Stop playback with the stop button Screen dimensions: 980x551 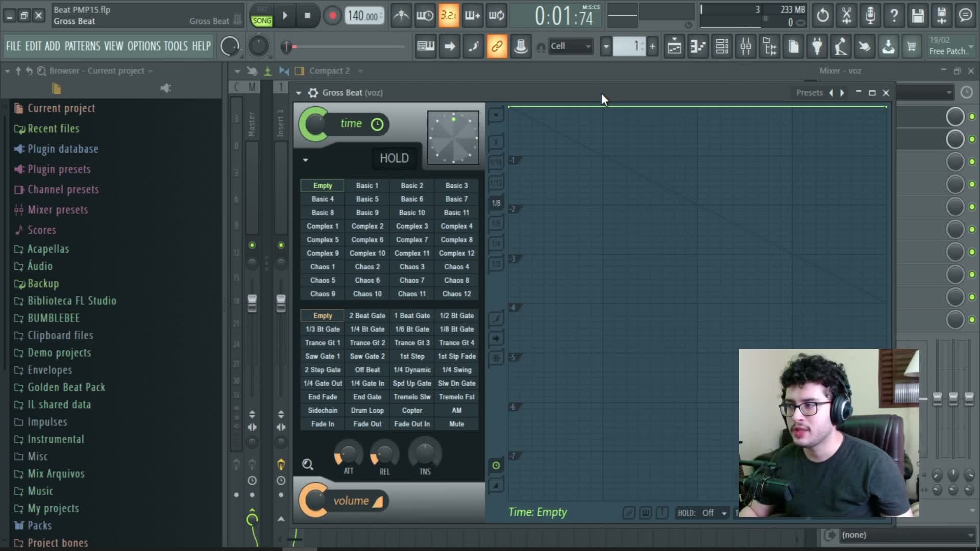pyautogui.click(x=307, y=16)
